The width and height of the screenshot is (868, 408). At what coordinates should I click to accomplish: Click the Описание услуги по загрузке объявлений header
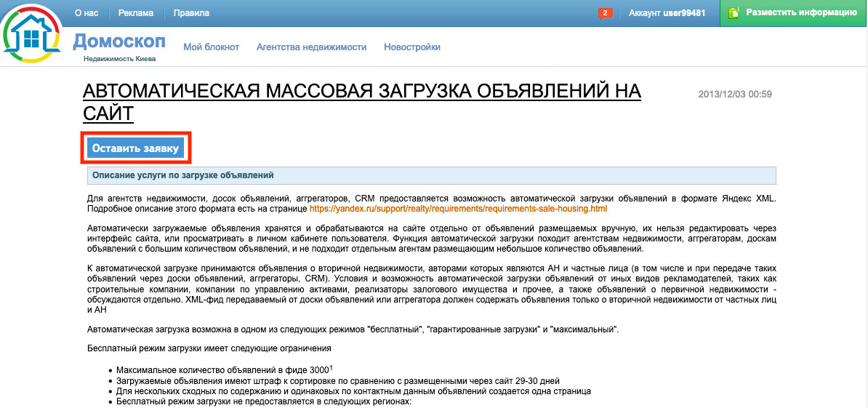(x=431, y=175)
